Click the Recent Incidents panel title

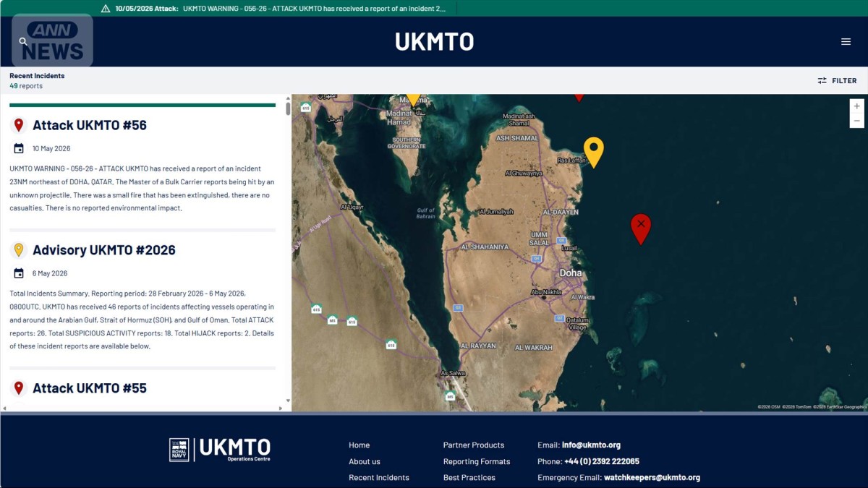coord(37,76)
